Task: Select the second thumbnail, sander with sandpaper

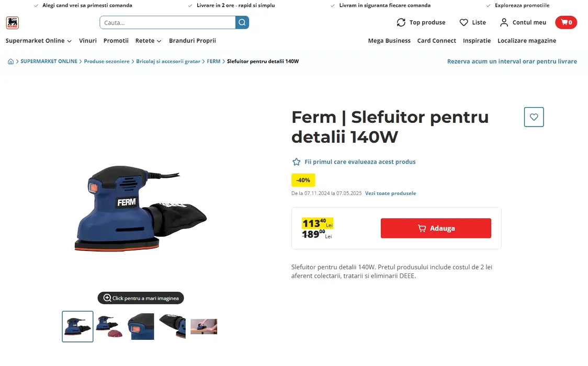Action: (109, 327)
